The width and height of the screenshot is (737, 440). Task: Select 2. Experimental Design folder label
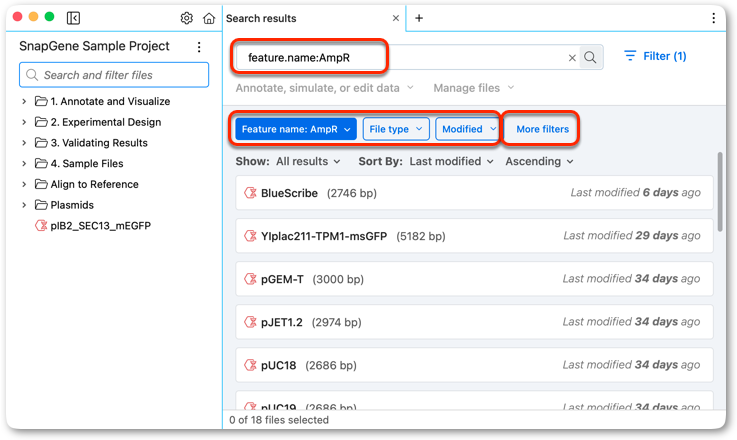[x=106, y=122]
